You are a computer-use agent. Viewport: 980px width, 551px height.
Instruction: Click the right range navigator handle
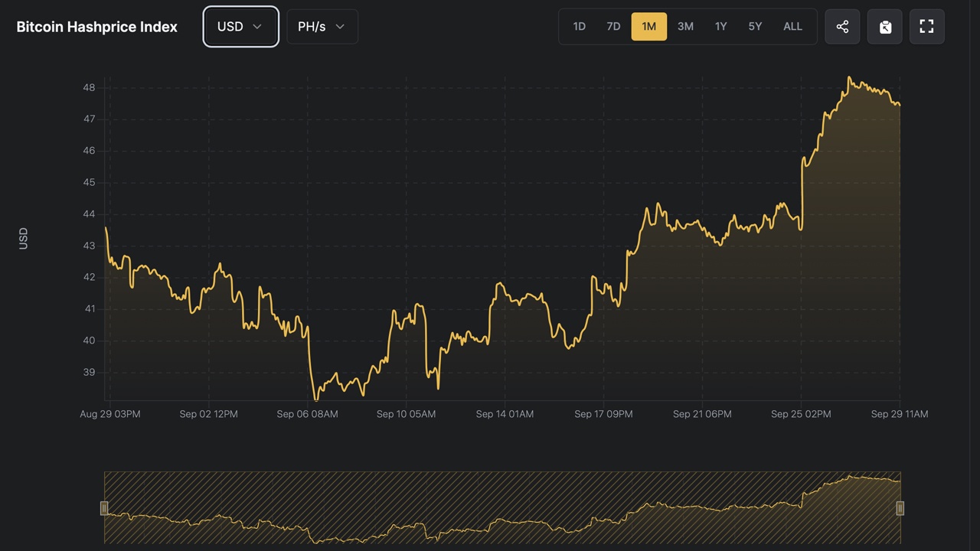pyautogui.click(x=900, y=508)
